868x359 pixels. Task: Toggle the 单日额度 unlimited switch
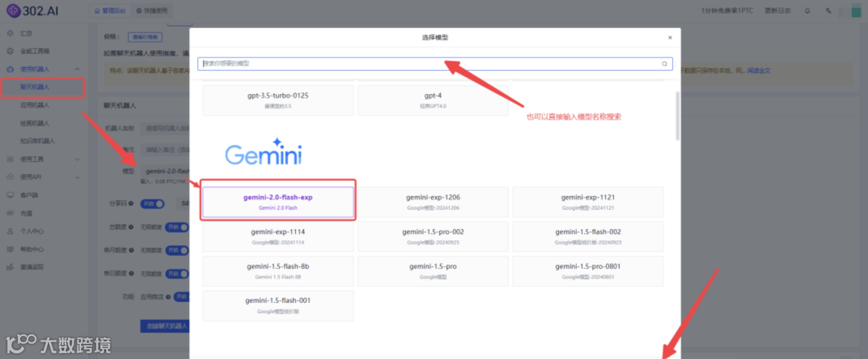tap(177, 274)
